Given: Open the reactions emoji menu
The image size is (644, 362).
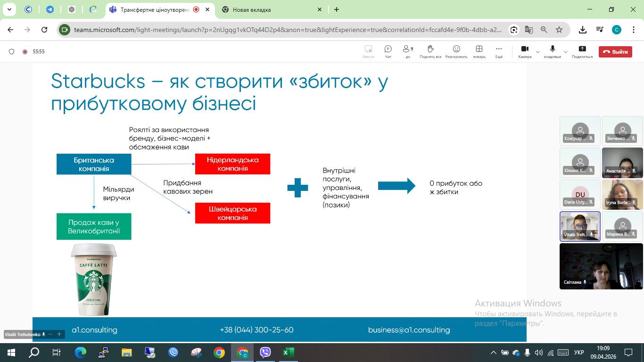Looking at the screenshot, I should click(456, 51).
